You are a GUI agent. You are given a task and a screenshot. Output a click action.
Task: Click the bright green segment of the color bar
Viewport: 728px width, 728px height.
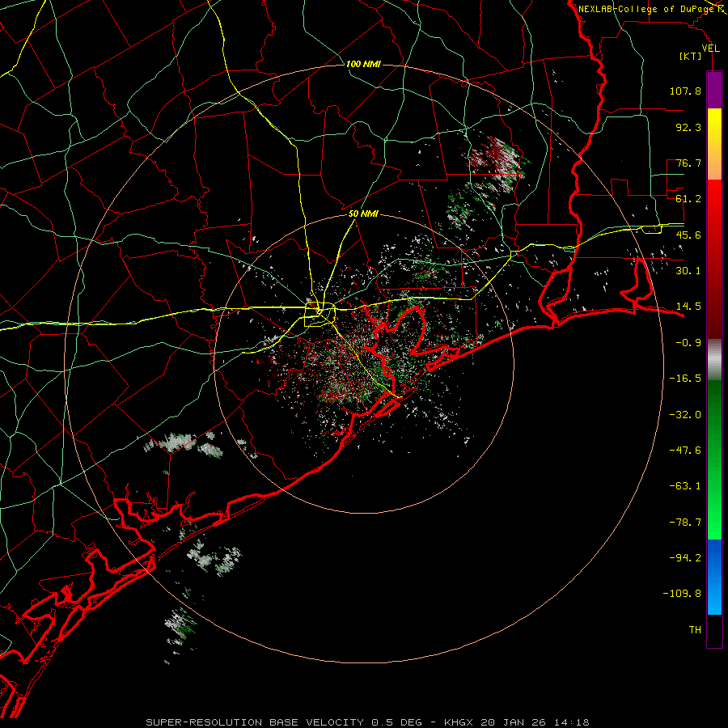click(x=714, y=459)
